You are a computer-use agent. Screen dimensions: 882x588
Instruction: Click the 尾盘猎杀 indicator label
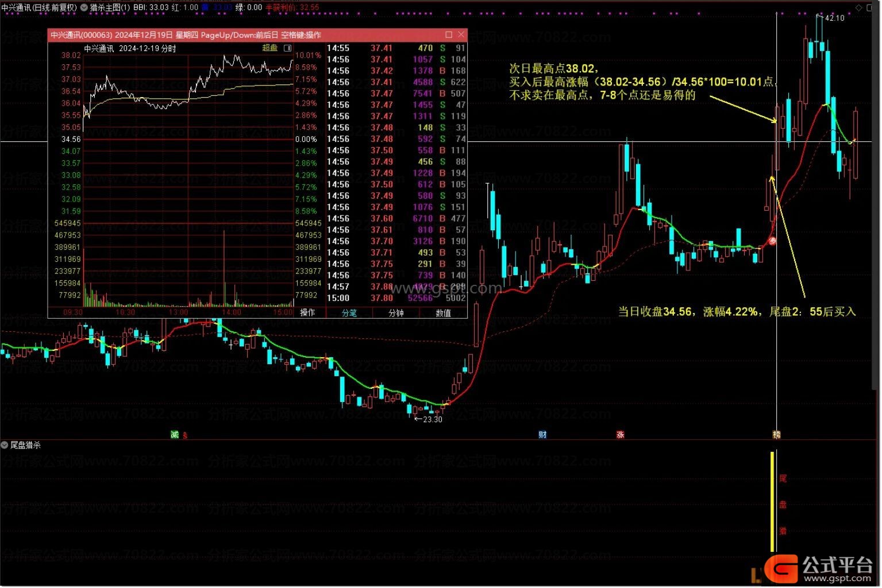tap(25, 445)
